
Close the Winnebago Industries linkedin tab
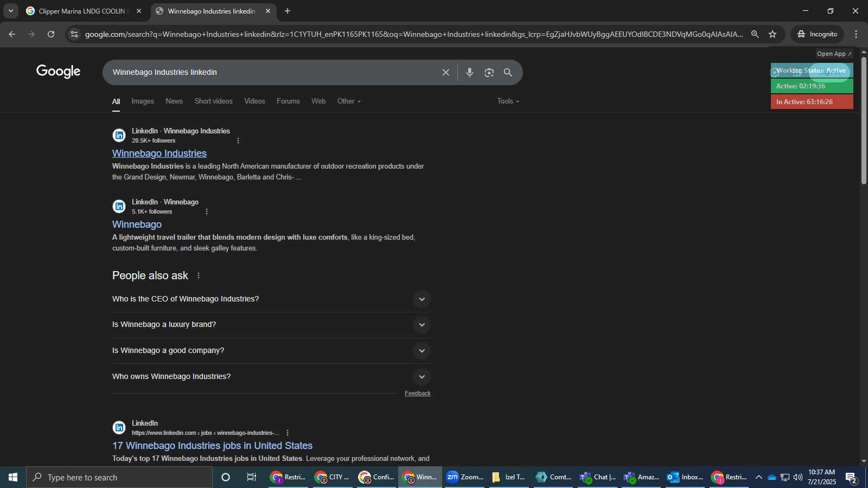click(x=268, y=11)
